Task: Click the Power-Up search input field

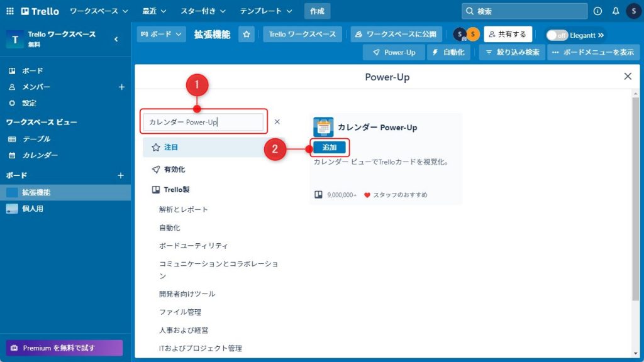Action: pyautogui.click(x=203, y=122)
